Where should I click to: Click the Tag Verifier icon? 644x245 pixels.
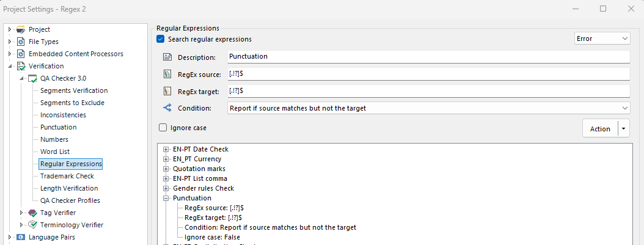point(33,213)
